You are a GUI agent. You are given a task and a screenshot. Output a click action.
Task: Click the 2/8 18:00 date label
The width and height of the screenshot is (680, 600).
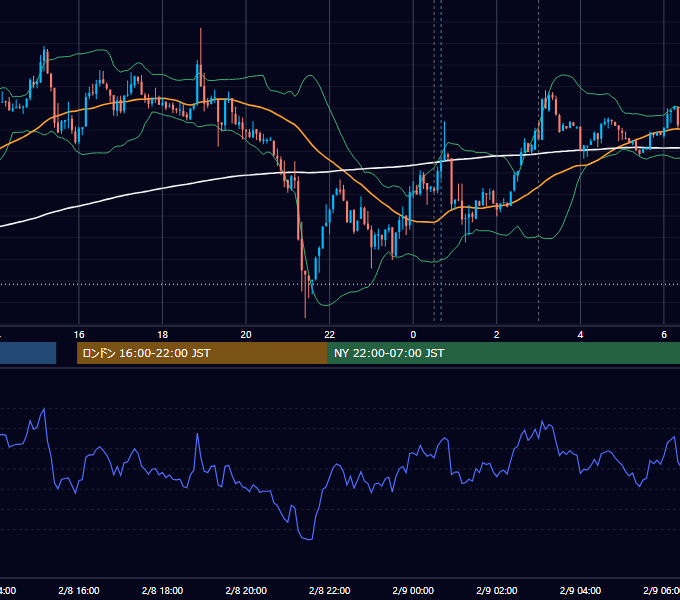(162, 590)
